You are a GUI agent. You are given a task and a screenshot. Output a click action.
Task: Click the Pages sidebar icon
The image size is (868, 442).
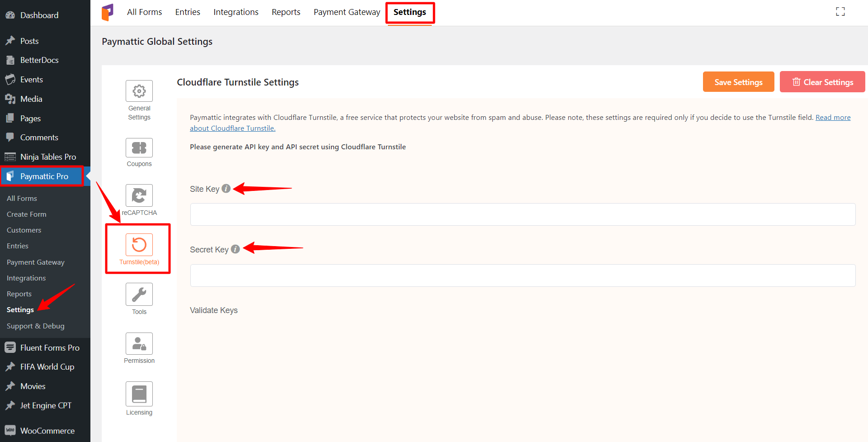click(x=10, y=118)
